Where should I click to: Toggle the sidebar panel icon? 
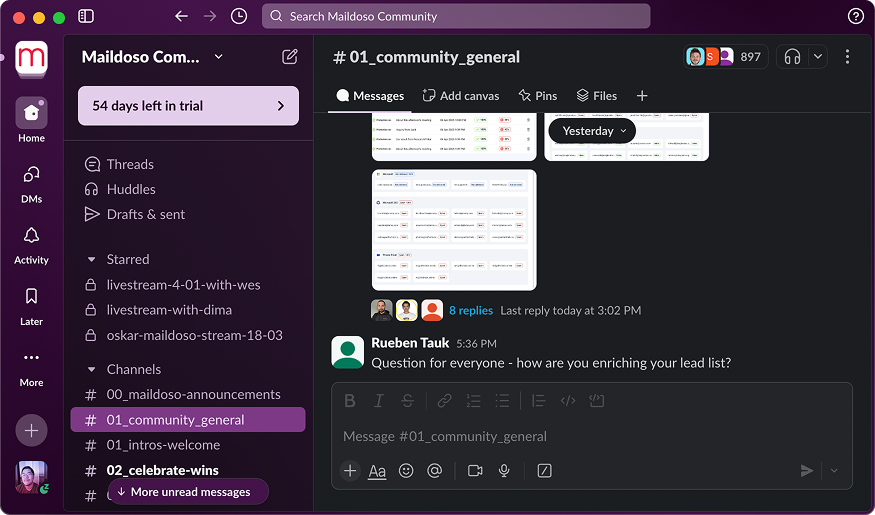point(86,16)
